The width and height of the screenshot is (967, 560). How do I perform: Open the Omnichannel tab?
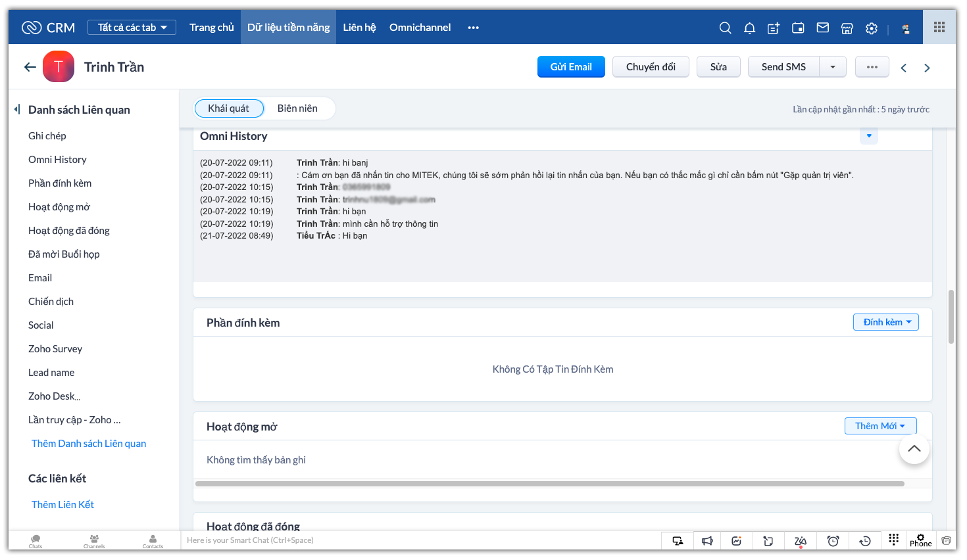[420, 28]
